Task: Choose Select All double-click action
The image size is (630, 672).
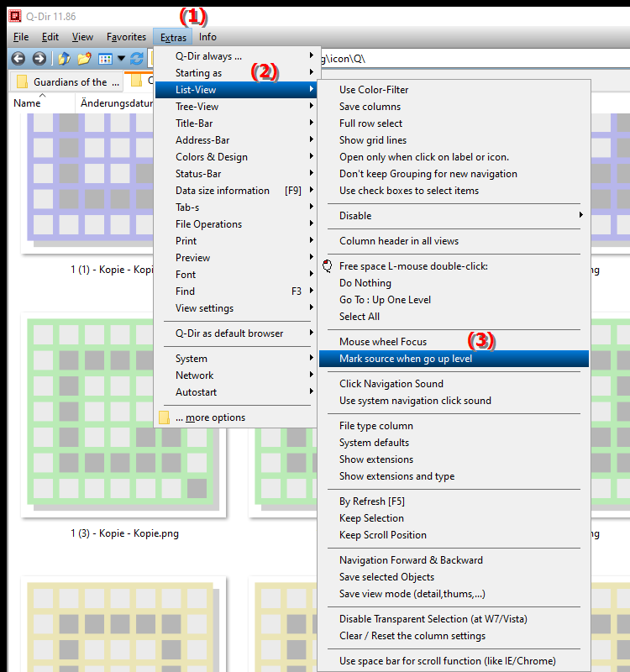Action: (454, 317)
